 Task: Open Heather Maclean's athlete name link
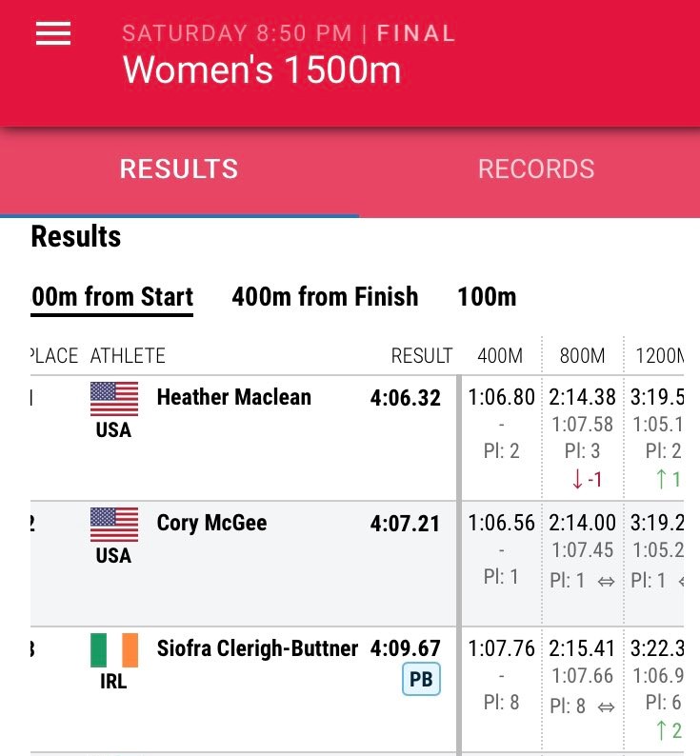(x=234, y=397)
